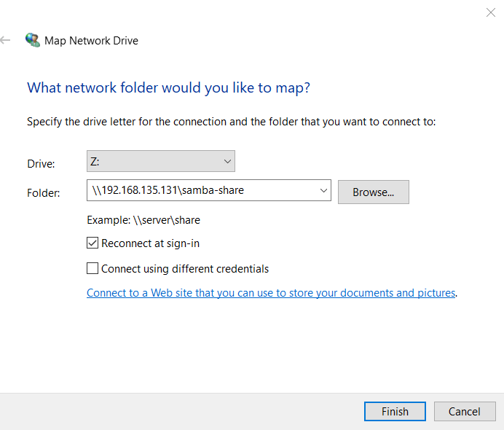Click the Browse... button

(374, 192)
